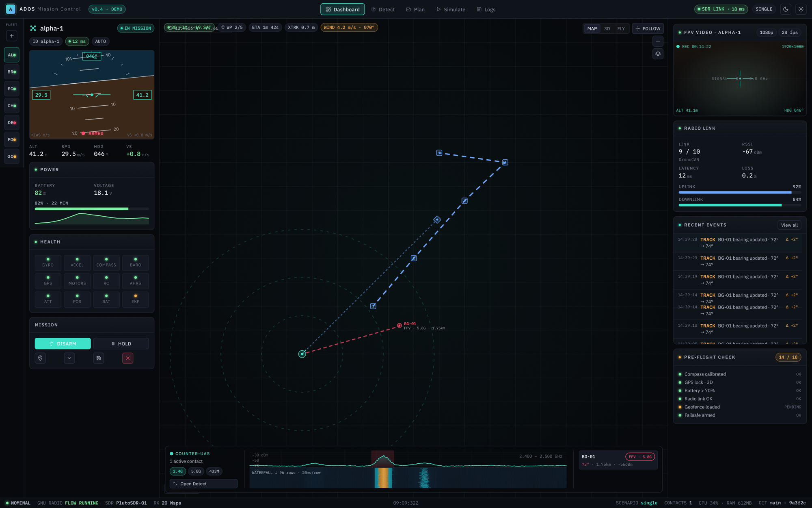Toggle the 433M band filter
This screenshot has width=812, height=508.
[x=214, y=471]
